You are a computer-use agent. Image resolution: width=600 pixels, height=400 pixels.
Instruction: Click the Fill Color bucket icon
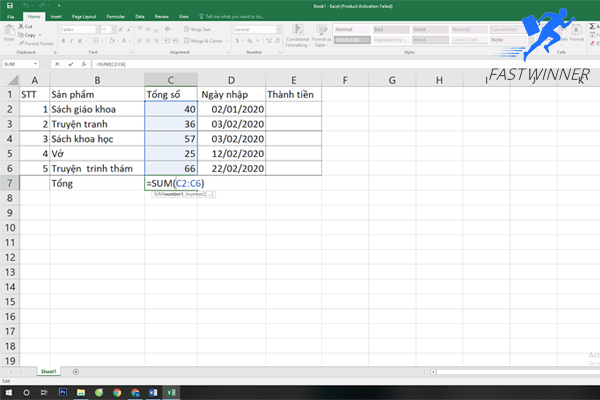pyautogui.click(x=111, y=41)
